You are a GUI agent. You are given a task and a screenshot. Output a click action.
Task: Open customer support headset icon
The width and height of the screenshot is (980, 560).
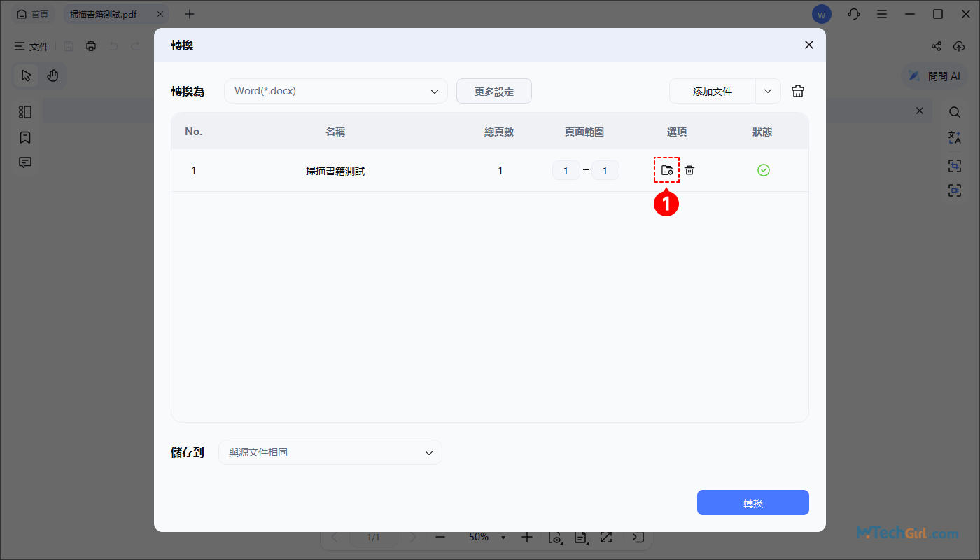(853, 14)
